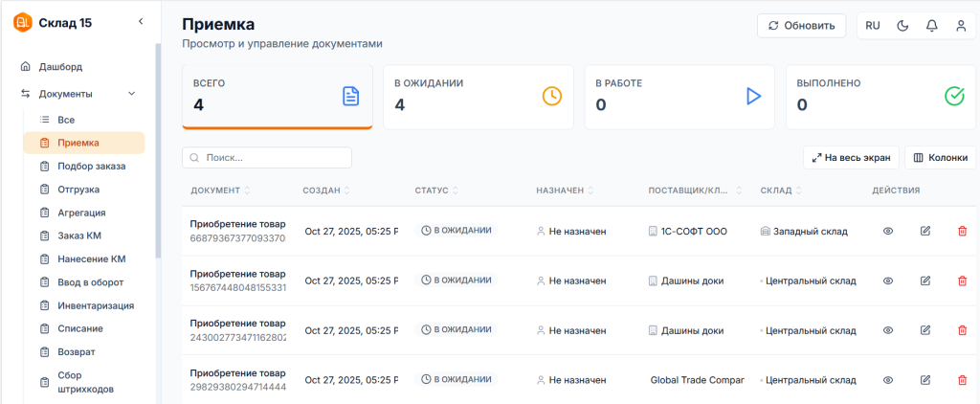Toggle dark mode moon icon
980x404 pixels.
pos(902,26)
